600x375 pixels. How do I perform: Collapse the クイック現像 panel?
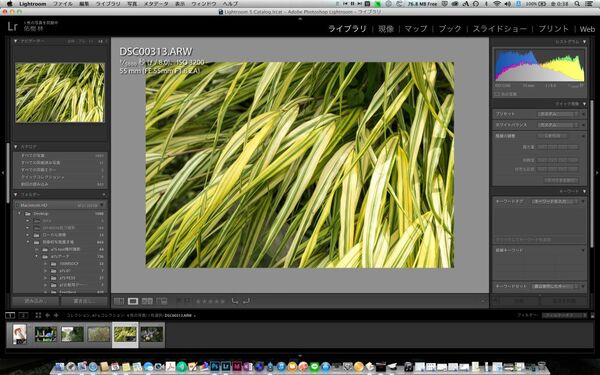click(x=584, y=104)
